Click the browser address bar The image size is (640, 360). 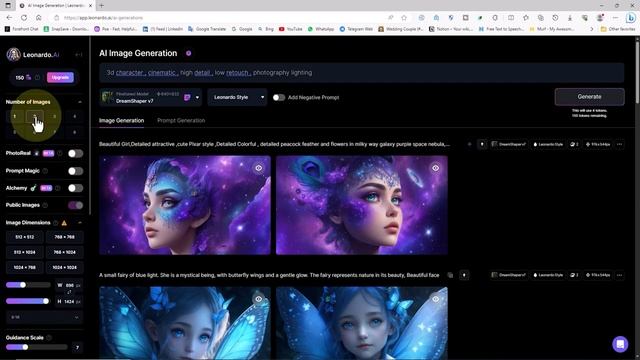pyautogui.click(x=220, y=18)
